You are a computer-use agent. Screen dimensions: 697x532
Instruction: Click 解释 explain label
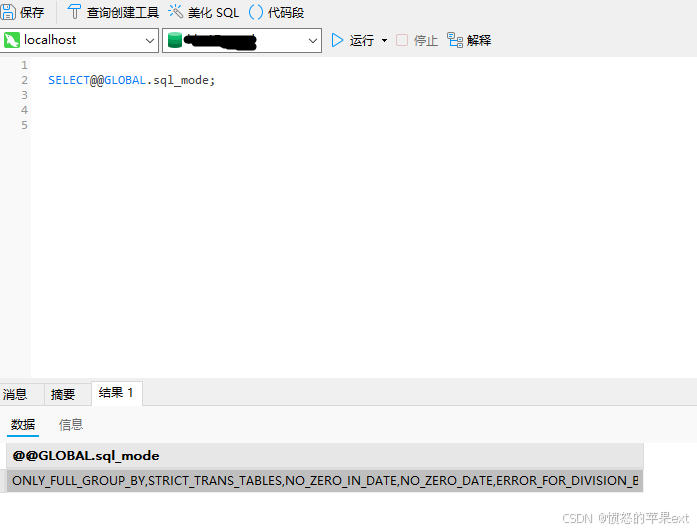tap(479, 40)
